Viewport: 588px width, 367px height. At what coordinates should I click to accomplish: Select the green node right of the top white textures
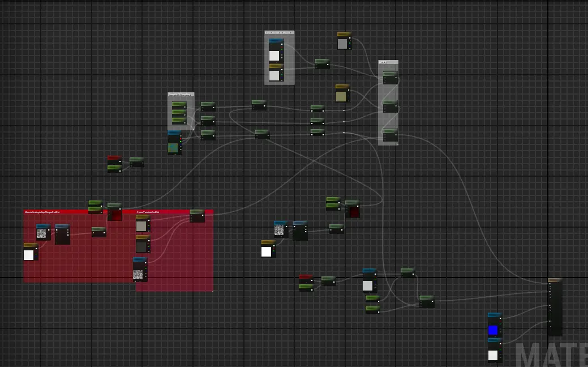(322, 63)
